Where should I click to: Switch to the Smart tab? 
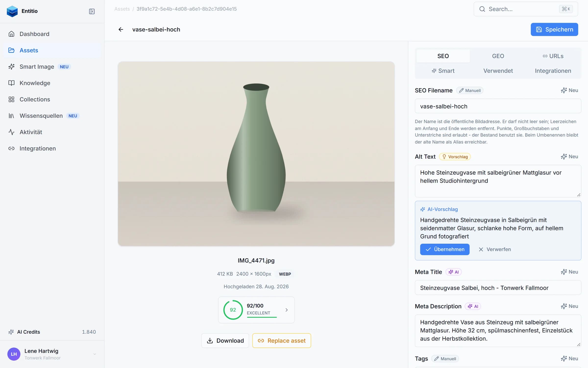(x=443, y=71)
